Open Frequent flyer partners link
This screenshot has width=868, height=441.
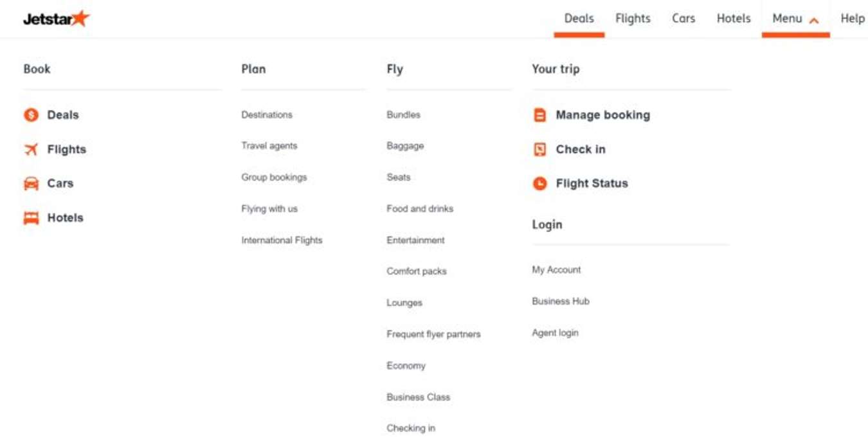click(x=433, y=334)
